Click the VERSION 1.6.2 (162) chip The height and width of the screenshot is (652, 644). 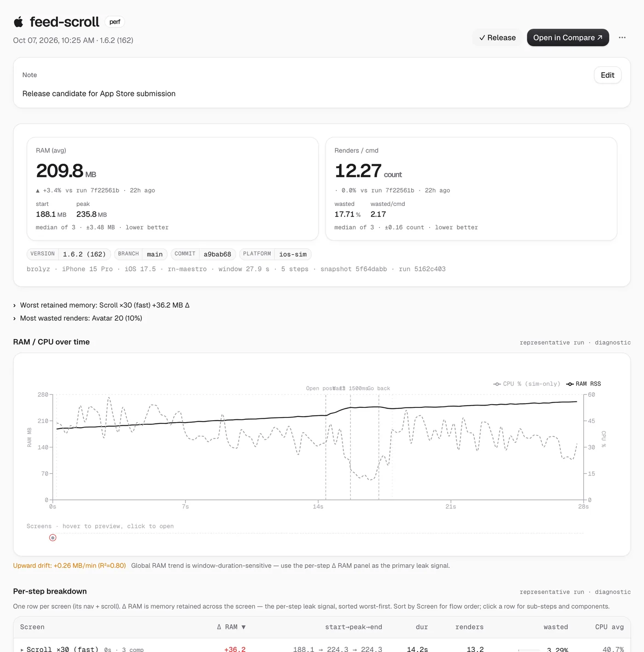pyautogui.click(x=69, y=254)
